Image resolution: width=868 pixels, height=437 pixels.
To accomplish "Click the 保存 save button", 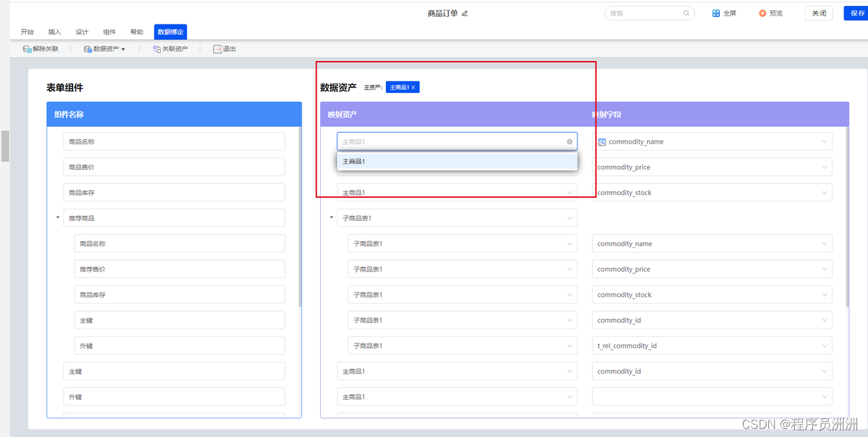I will click(856, 13).
